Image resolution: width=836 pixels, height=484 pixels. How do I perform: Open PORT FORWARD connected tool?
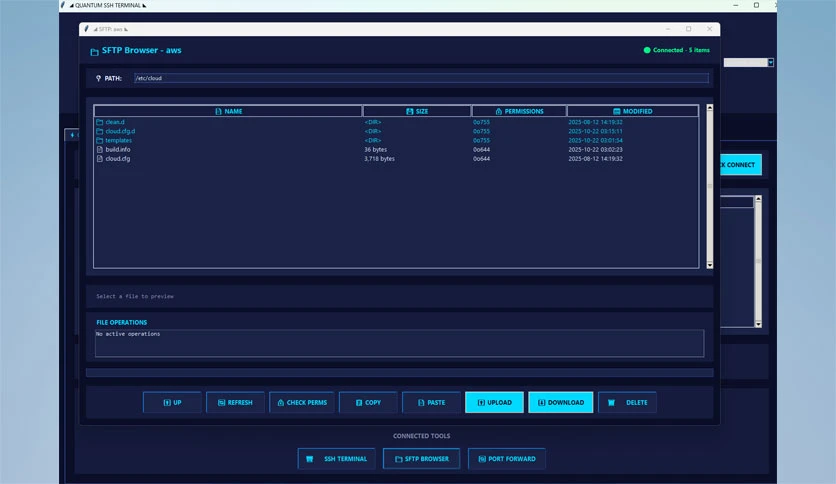click(507, 458)
